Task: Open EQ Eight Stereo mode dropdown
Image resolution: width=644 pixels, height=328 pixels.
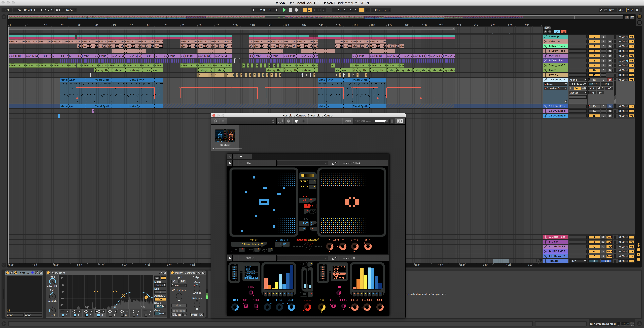Action: (x=160, y=285)
